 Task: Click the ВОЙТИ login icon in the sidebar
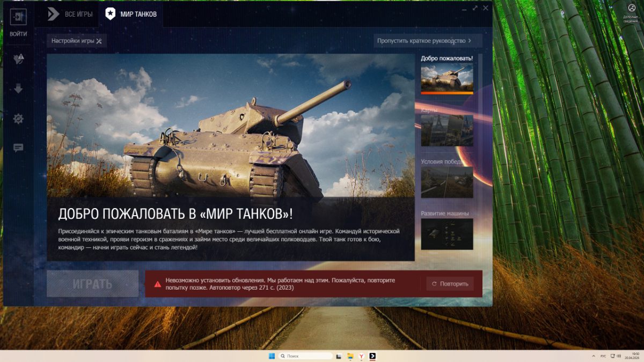[x=18, y=17]
